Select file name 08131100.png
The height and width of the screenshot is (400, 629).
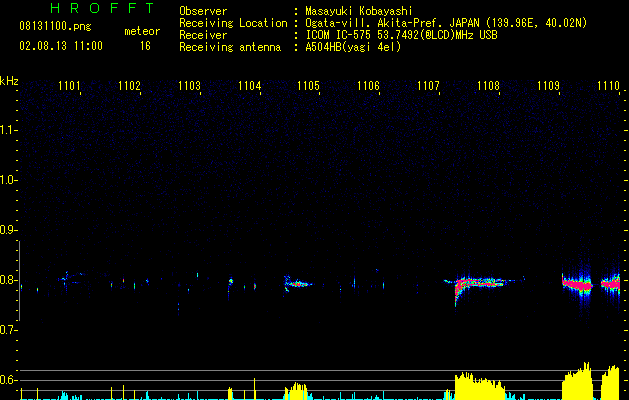click(x=55, y=27)
